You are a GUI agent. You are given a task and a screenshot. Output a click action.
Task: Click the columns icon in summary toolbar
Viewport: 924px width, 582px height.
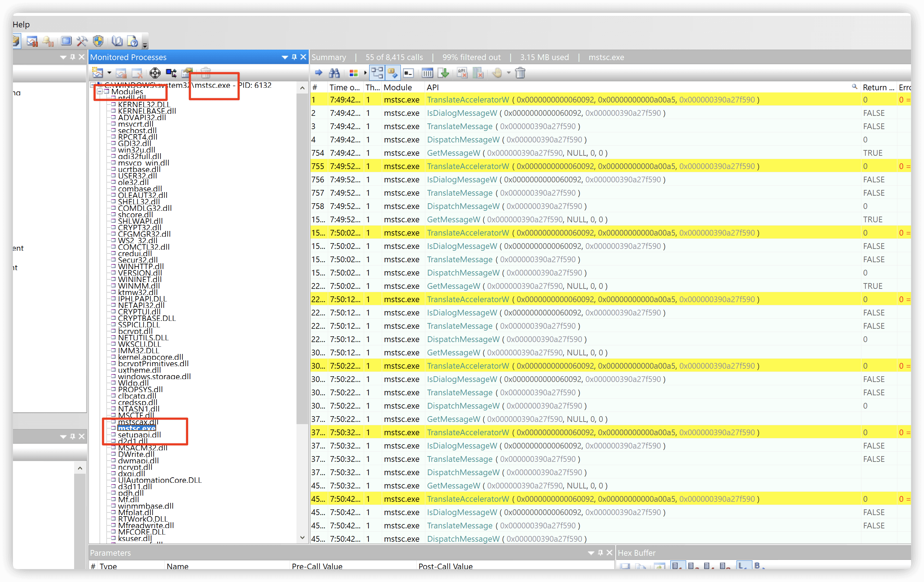click(x=427, y=73)
